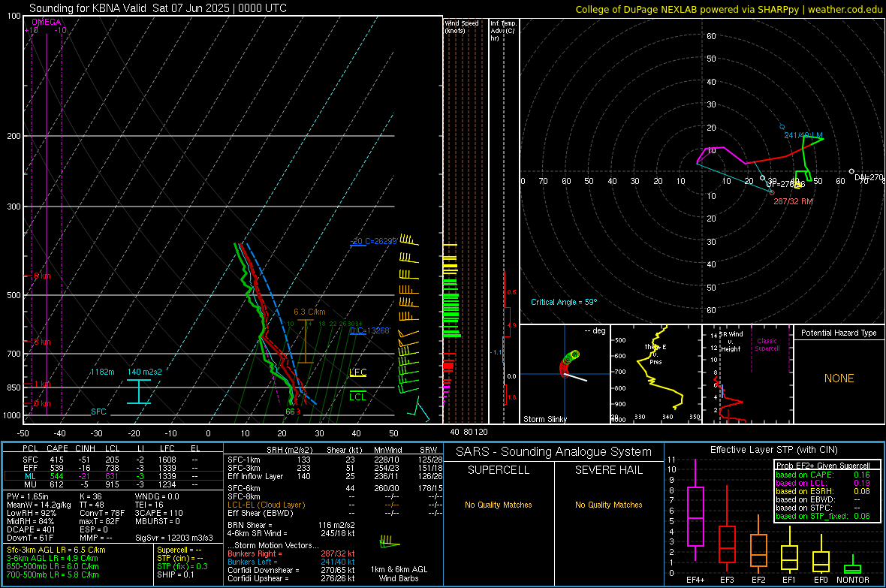
Task: Select the 1182m effective inflow label
Action: point(102,372)
